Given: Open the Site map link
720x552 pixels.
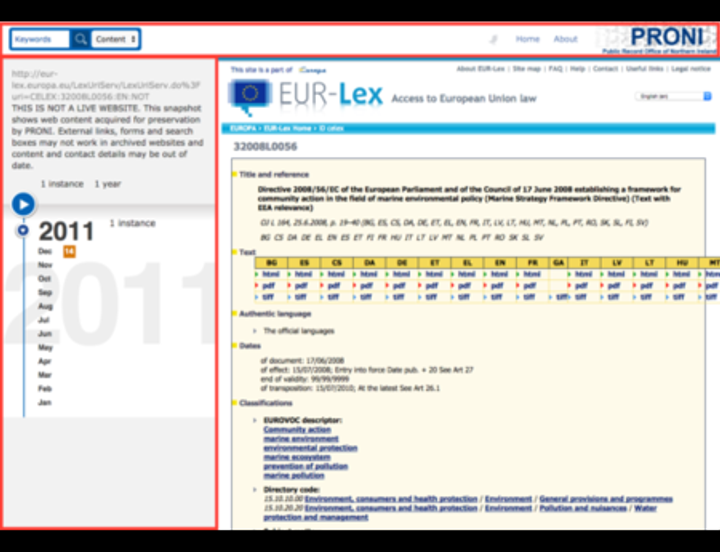Looking at the screenshot, I should point(526,69).
